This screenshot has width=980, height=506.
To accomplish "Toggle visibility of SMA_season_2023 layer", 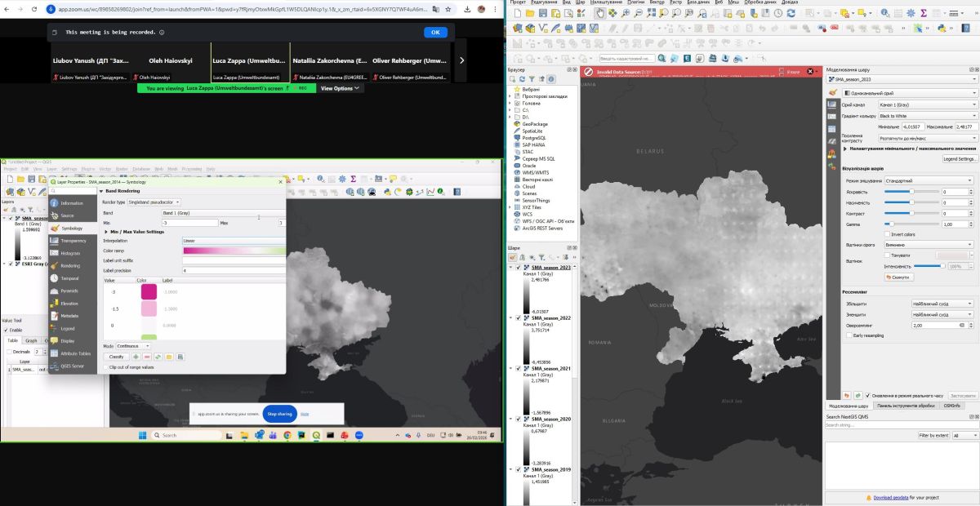I will 518,267.
